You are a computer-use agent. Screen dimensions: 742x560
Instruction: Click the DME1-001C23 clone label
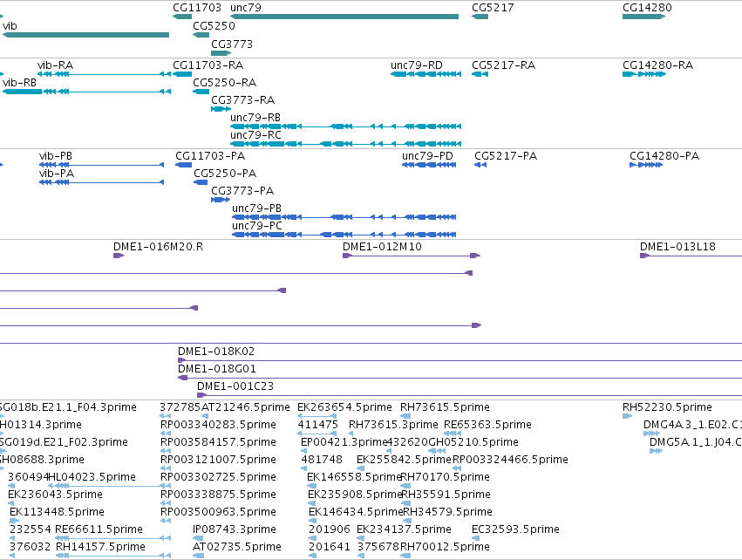coord(235,386)
